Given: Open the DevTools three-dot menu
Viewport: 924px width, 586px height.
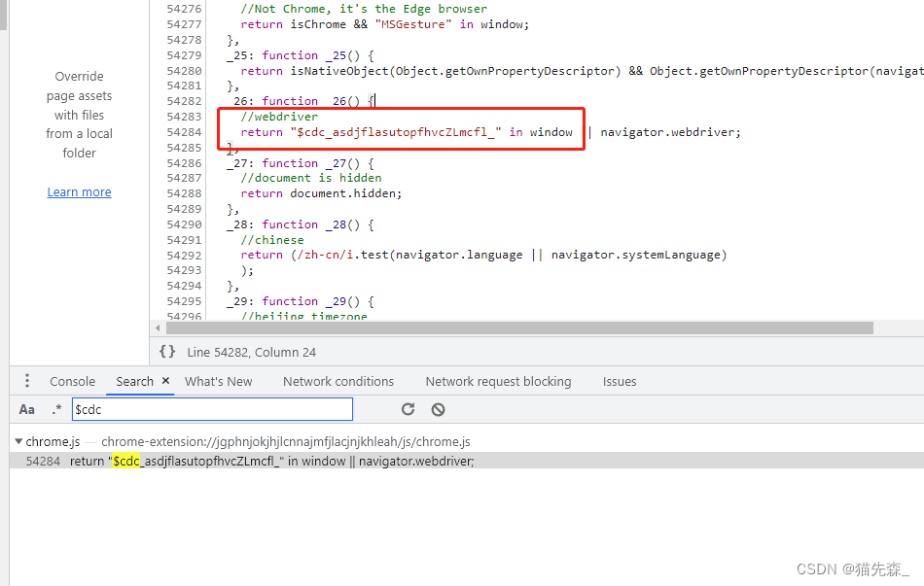Looking at the screenshot, I should click(x=26, y=381).
